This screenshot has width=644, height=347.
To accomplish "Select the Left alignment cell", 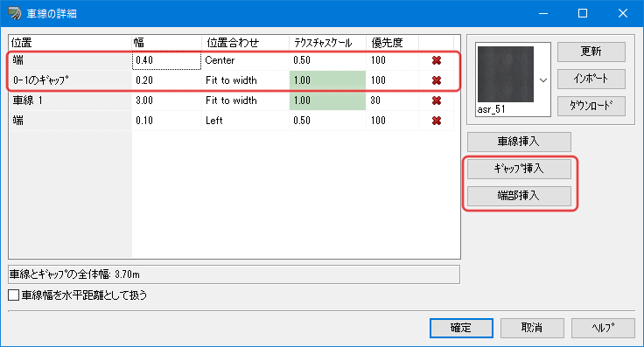I will click(x=245, y=121).
